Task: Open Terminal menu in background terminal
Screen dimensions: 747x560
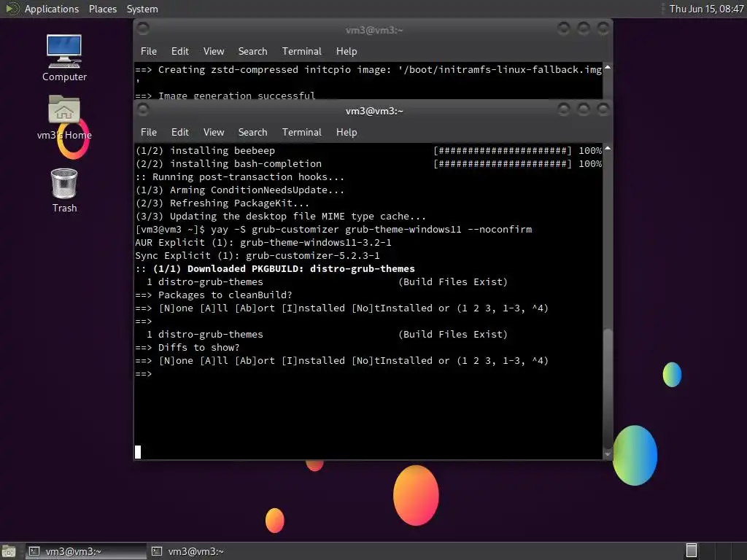Action: point(301,51)
